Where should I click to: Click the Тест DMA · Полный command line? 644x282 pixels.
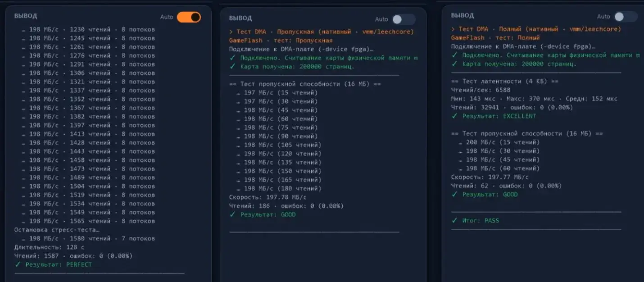pos(536,29)
